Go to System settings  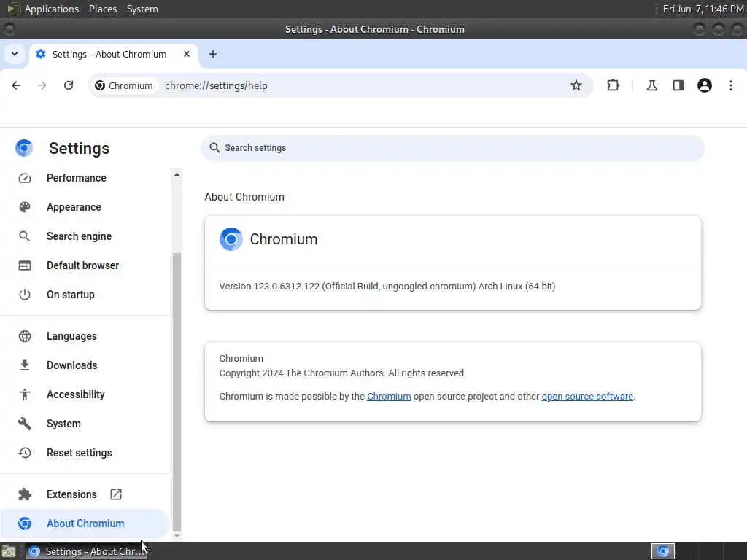[64, 424]
